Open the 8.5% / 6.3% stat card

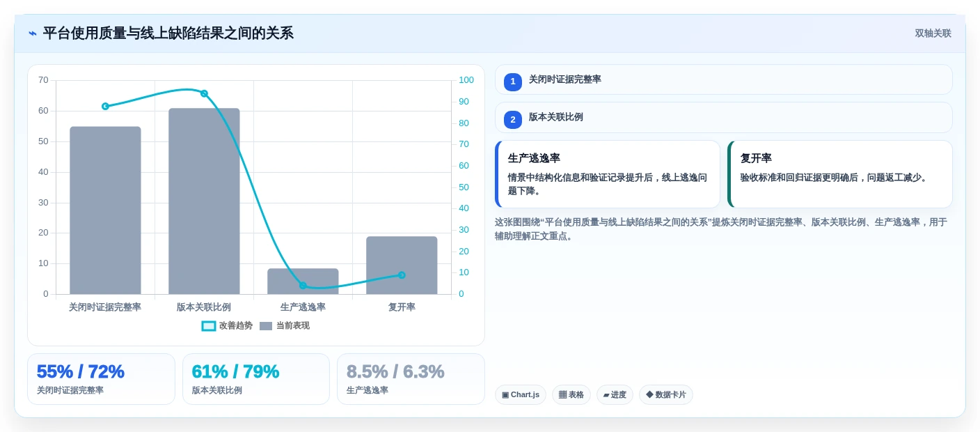(x=411, y=379)
